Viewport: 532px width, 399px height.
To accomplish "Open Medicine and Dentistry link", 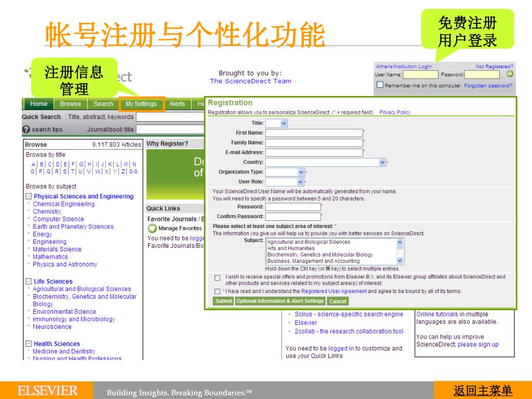I will click(x=64, y=352).
